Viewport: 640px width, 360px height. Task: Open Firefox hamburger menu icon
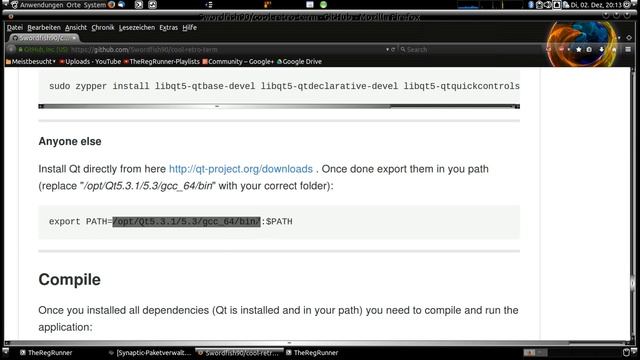[628, 49]
